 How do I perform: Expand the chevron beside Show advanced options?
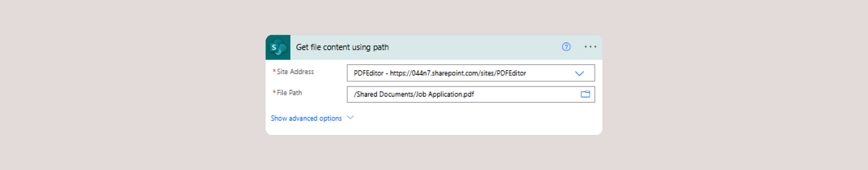pos(350,118)
